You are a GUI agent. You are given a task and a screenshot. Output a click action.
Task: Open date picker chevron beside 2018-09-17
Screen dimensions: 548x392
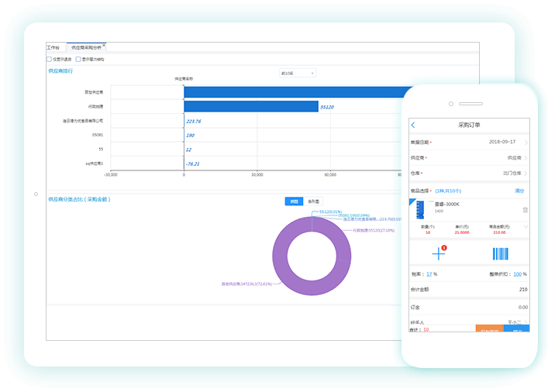pos(526,143)
